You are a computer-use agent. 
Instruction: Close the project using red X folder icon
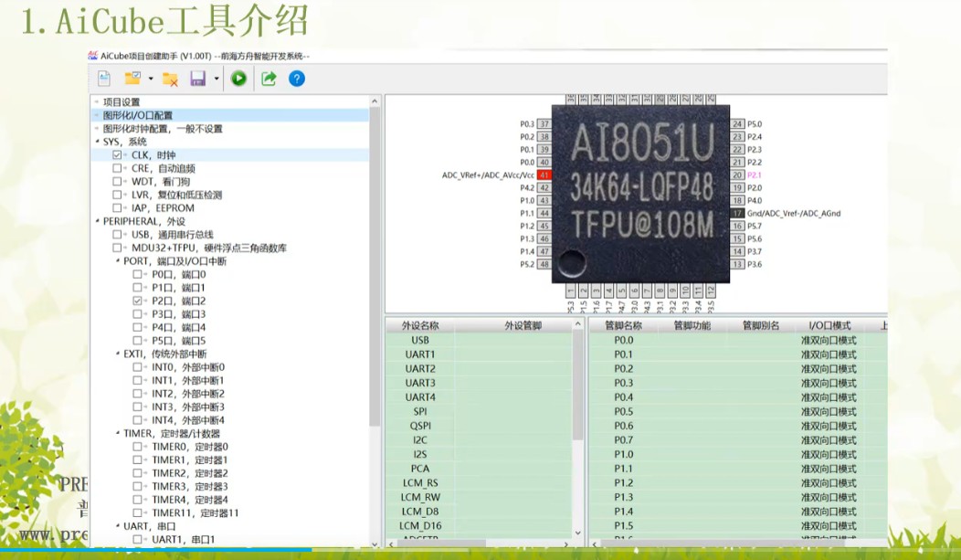coord(169,79)
